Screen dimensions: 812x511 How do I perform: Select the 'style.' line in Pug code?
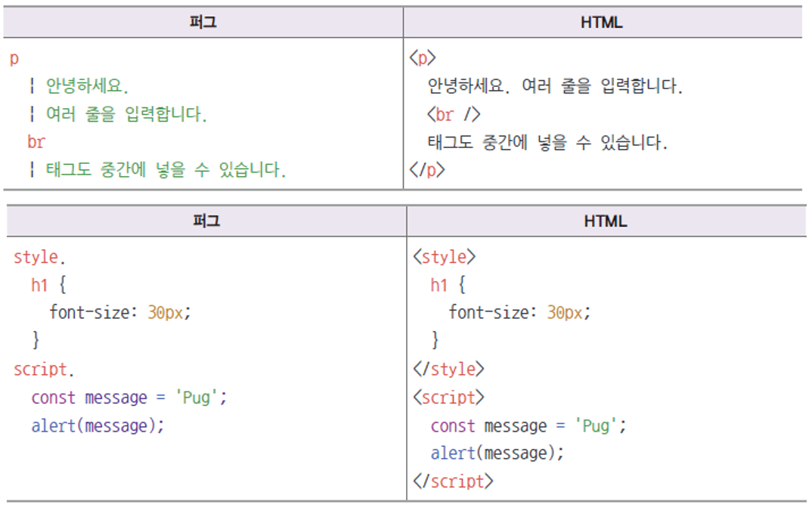[39, 257]
